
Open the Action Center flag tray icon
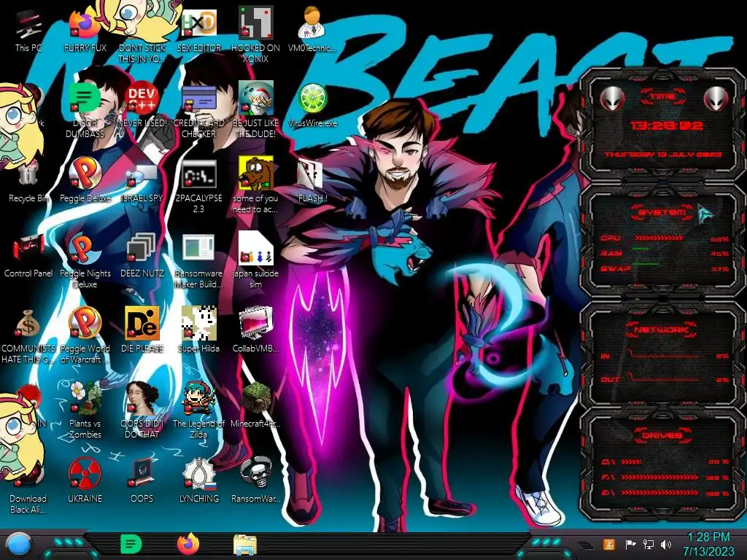point(630,544)
